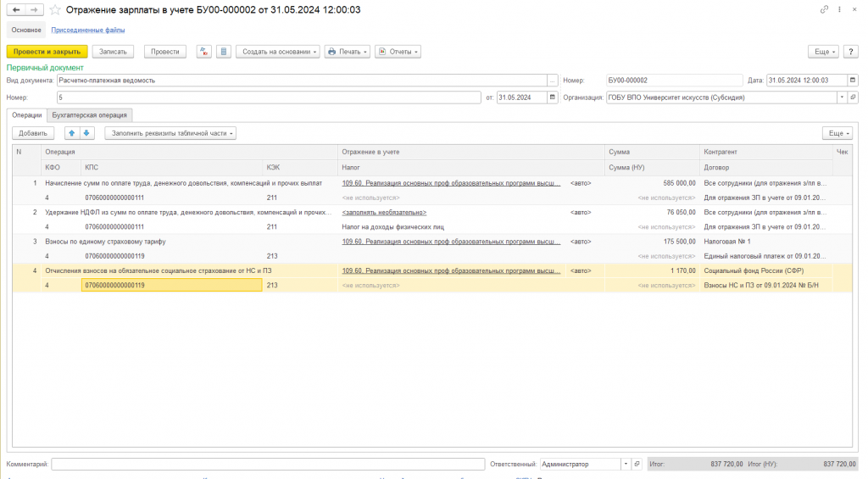The image size is (868, 479).
Task: Show the Дт/Кт posting entries icon
Action: (203, 52)
